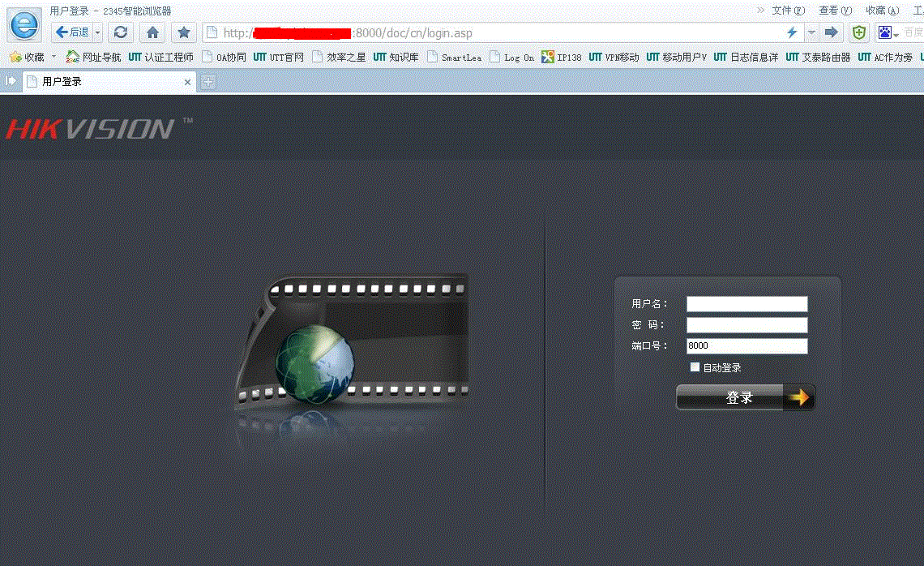Click the 密码 password input field
Image resolution: width=924 pixels, height=566 pixels.
click(x=746, y=325)
